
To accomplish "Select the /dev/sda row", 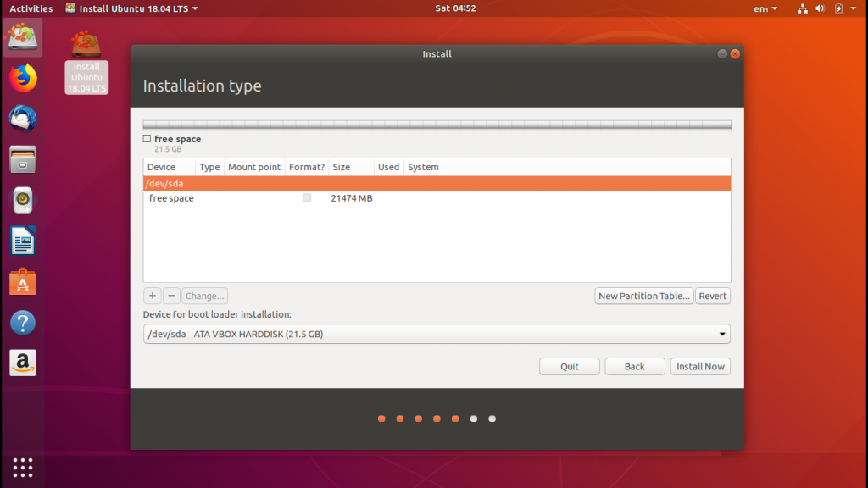I will [x=437, y=183].
